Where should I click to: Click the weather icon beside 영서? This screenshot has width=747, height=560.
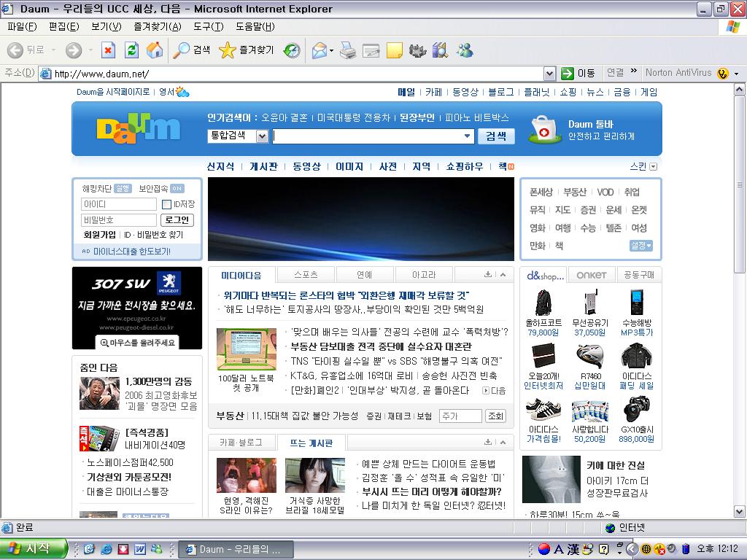pos(182,91)
